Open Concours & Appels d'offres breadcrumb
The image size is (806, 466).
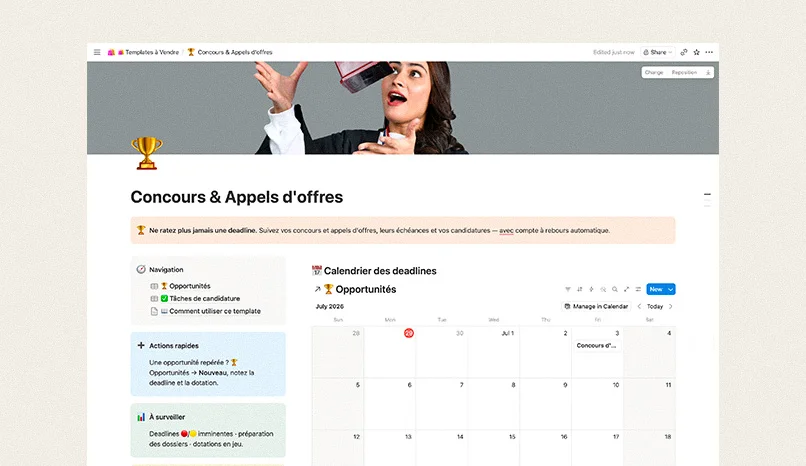click(x=230, y=52)
